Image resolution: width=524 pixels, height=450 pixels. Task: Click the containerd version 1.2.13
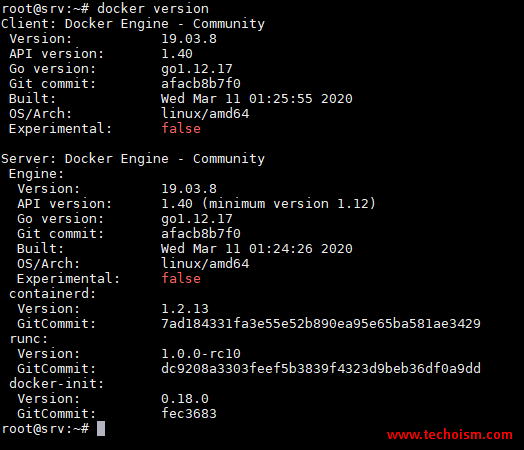(x=185, y=309)
